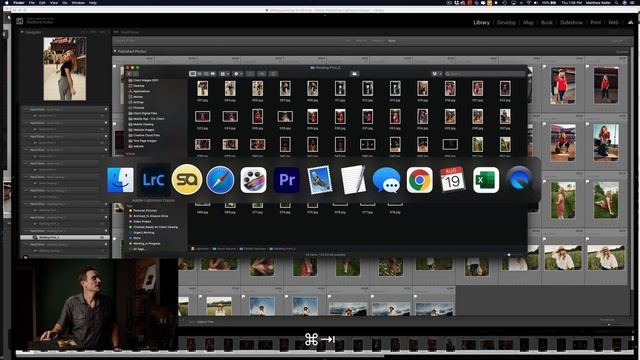Open Website Images folder in Finder sidebar
The width and height of the screenshot is (640, 360).
click(x=144, y=130)
